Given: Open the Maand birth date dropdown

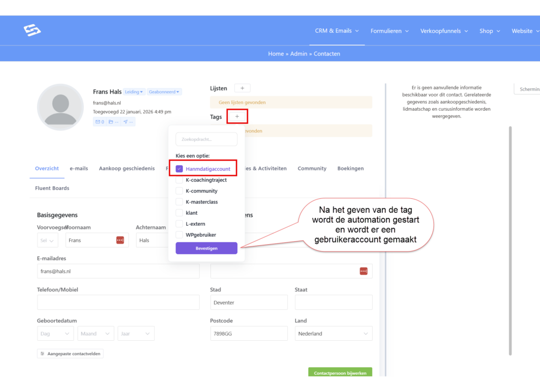Looking at the screenshot, I should 95,333.
